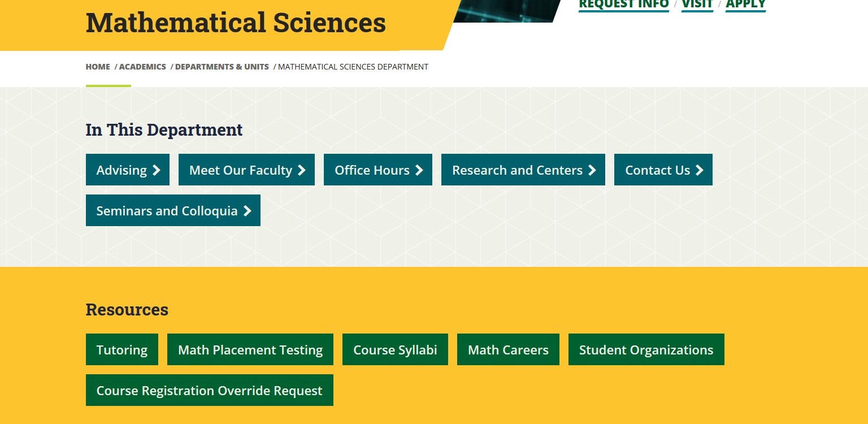View the Office Hours section
Image resolution: width=868 pixels, height=424 pixels.
372,170
